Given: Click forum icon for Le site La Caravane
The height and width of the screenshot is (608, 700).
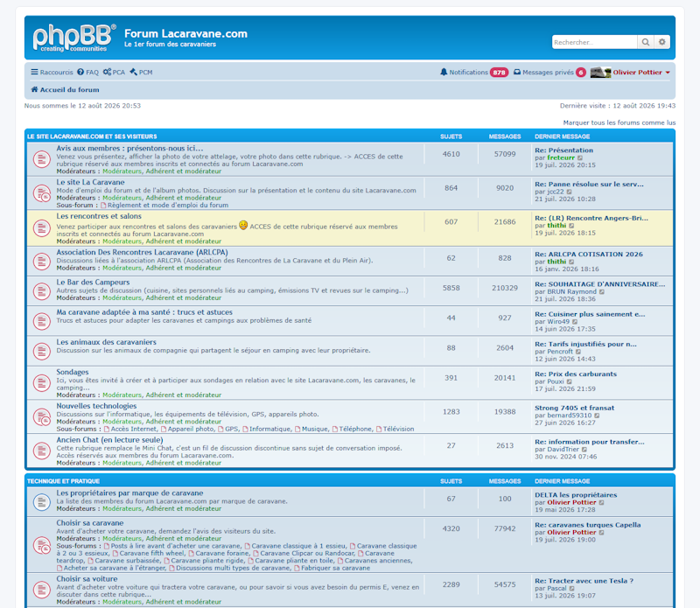Looking at the screenshot, I should click(42, 193).
